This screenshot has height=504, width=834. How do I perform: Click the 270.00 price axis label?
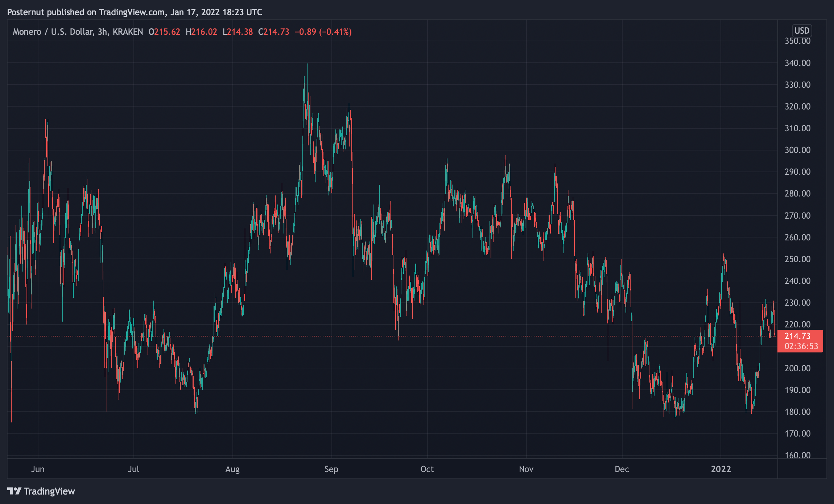(798, 216)
